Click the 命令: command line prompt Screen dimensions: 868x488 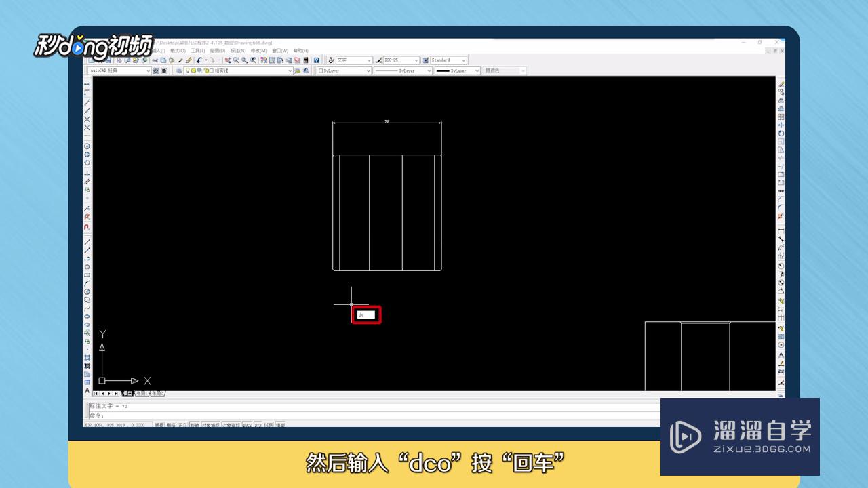click(98, 415)
